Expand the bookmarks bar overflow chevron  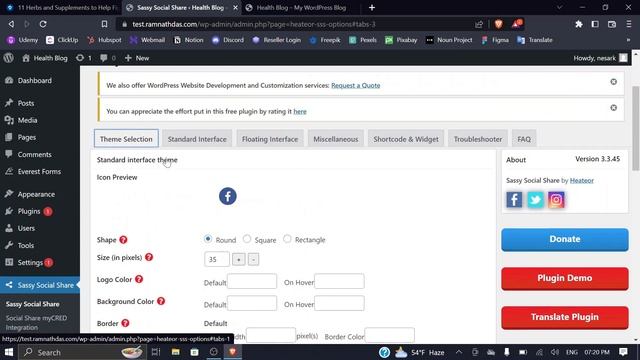click(x=628, y=40)
